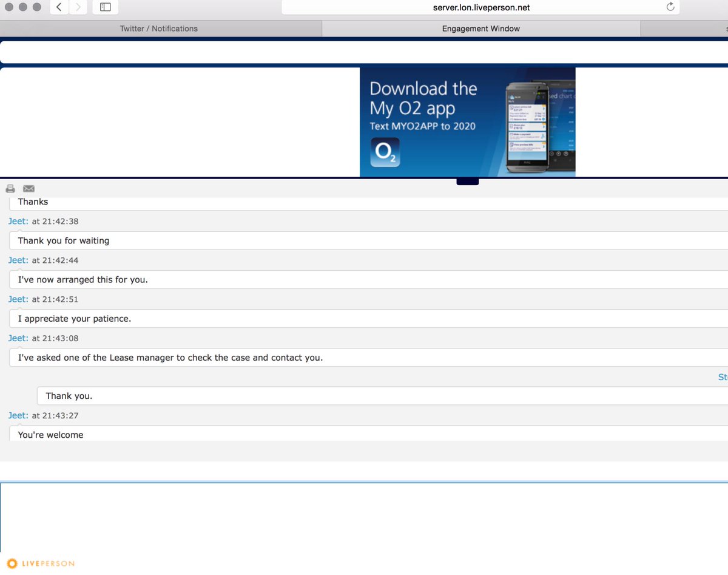Switch to the Twitter / Notifications tab
This screenshot has height=575, width=728.
point(159,29)
